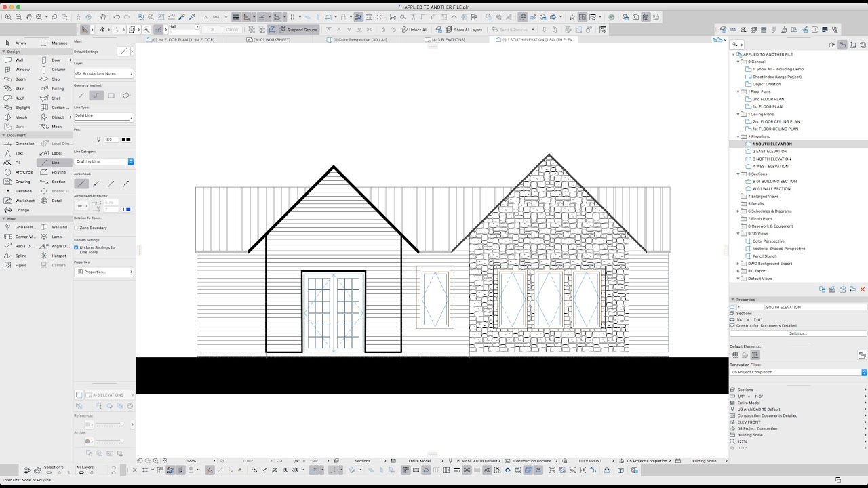The width and height of the screenshot is (868, 488).
Task: Adjust the Reference intensity slider
Action: click(x=108, y=424)
